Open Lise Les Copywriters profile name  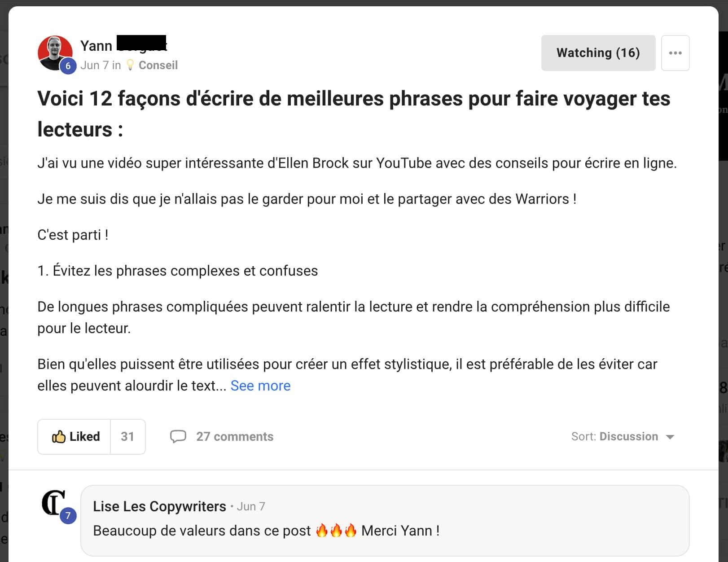pyautogui.click(x=159, y=506)
